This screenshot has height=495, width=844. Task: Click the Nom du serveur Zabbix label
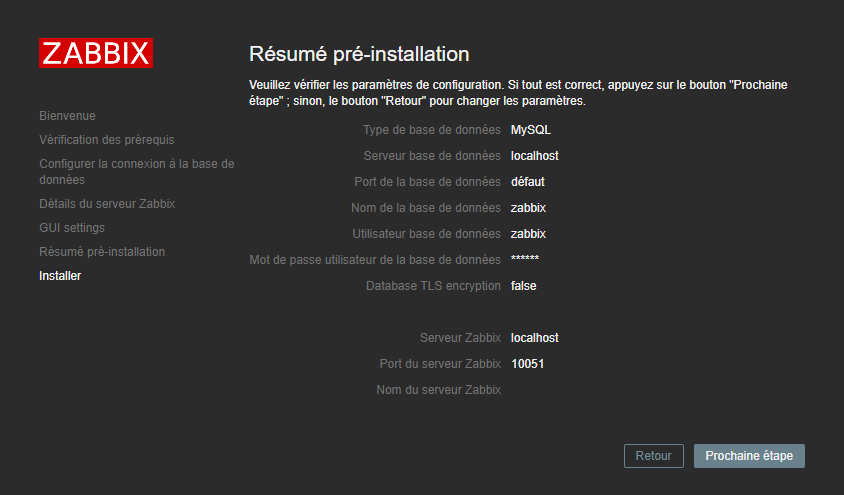coord(438,390)
